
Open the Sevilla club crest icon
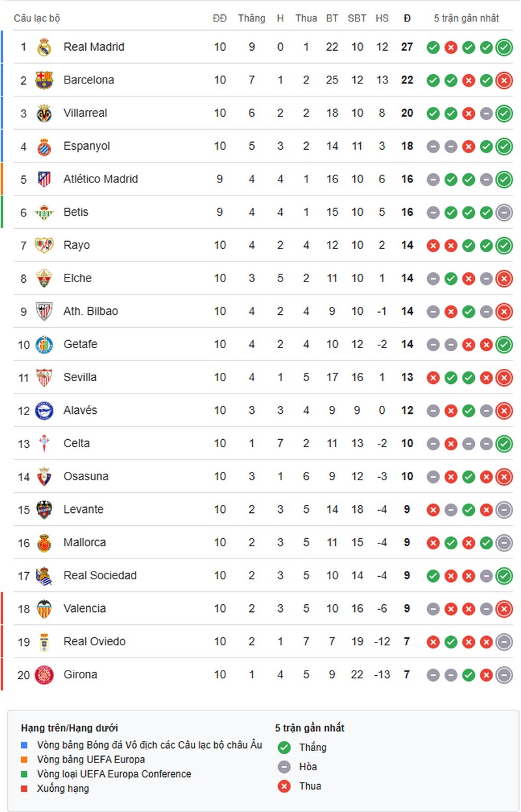point(44,377)
